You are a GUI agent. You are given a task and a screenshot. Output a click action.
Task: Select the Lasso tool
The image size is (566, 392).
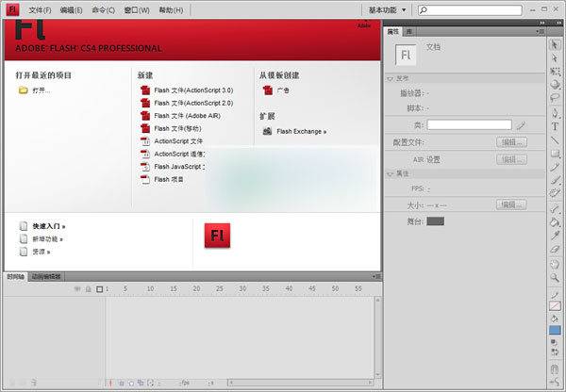(x=556, y=98)
